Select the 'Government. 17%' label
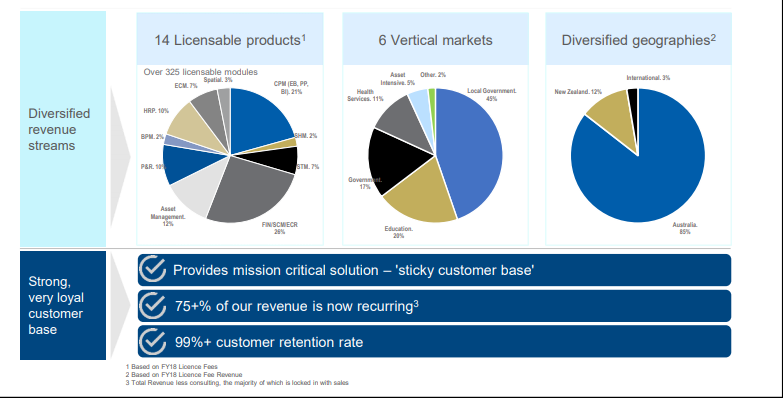 (365, 183)
